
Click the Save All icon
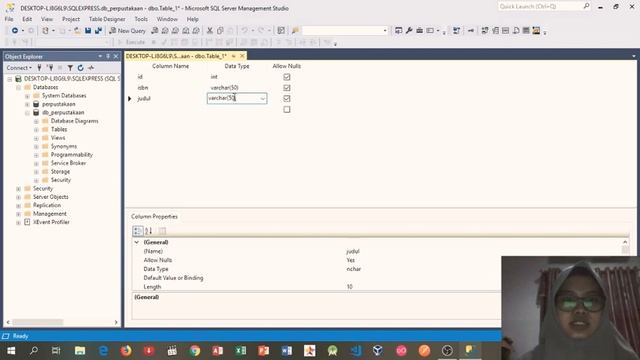[98, 31]
